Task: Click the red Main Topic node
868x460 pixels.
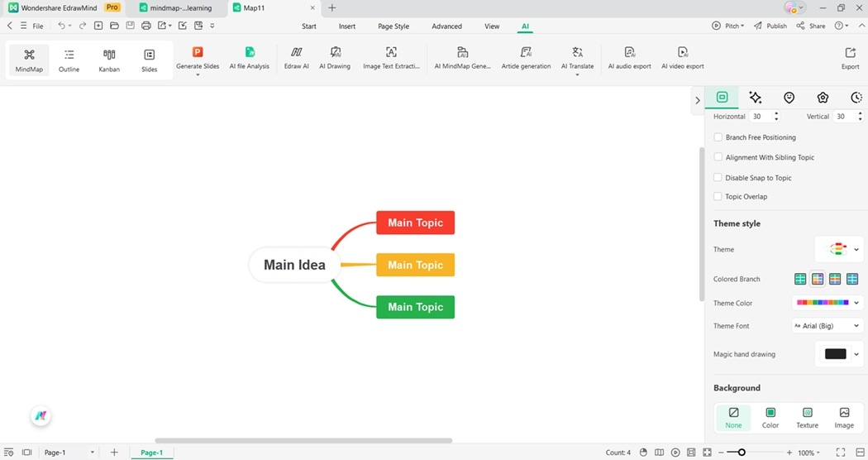Action: coord(415,223)
